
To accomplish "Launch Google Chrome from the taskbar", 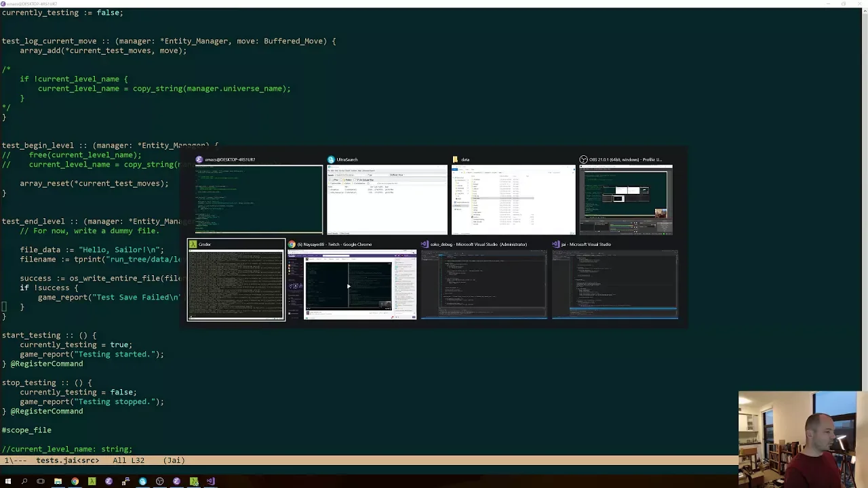I will [x=75, y=481].
